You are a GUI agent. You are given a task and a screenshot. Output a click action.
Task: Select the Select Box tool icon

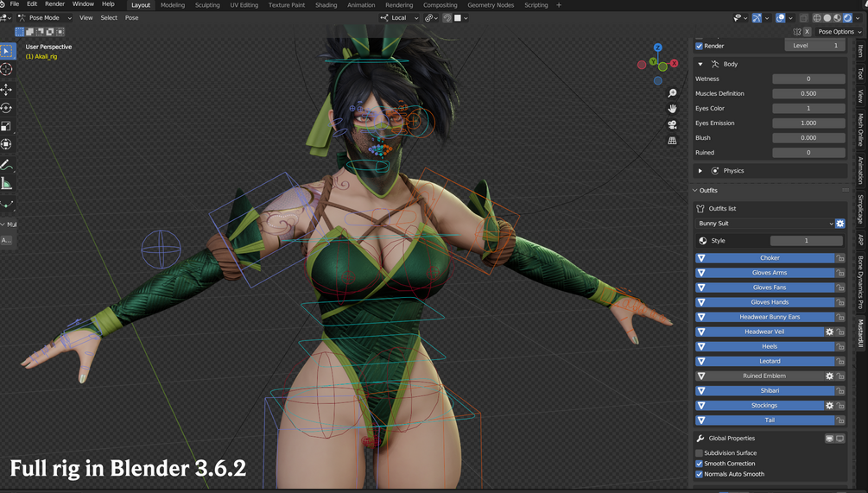pyautogui.click(x=7, y=51)
